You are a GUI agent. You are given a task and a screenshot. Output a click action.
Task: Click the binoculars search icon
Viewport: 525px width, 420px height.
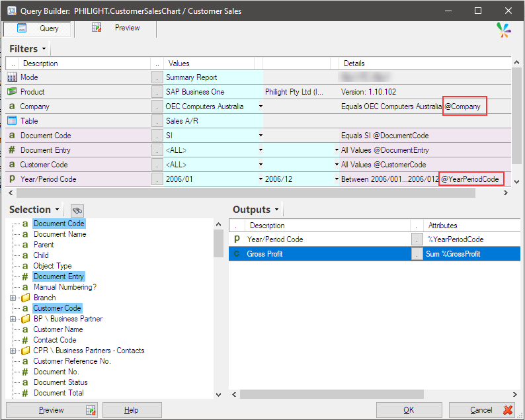point(77,211)
